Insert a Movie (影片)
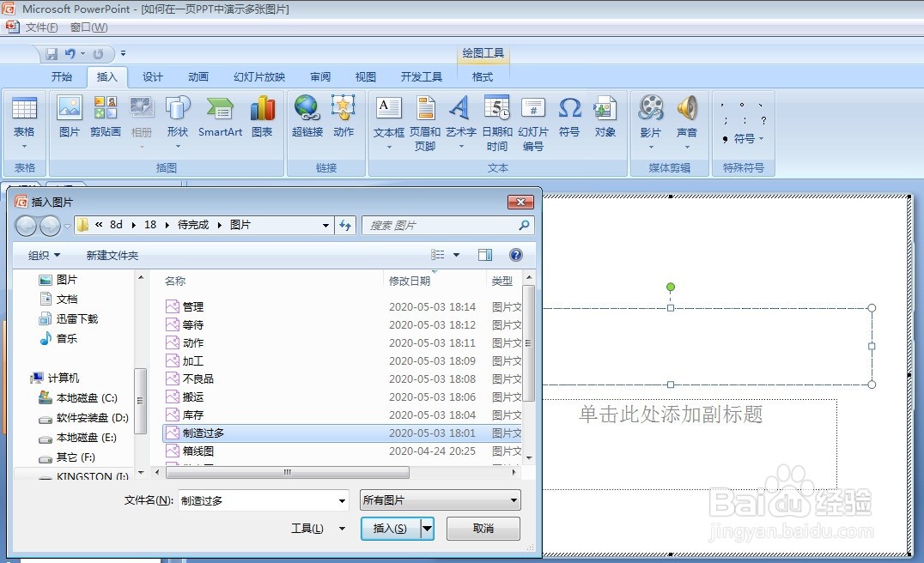Screen dimensions: 924x563 pyautogui.click(x=651, y=122)
